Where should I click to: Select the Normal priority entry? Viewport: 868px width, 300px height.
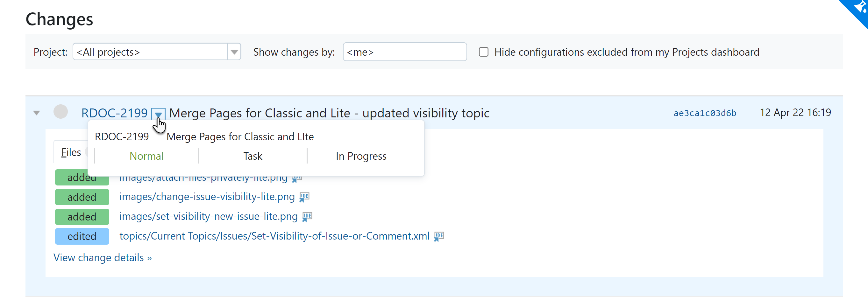pyautogui.click(x=146, y=156)
